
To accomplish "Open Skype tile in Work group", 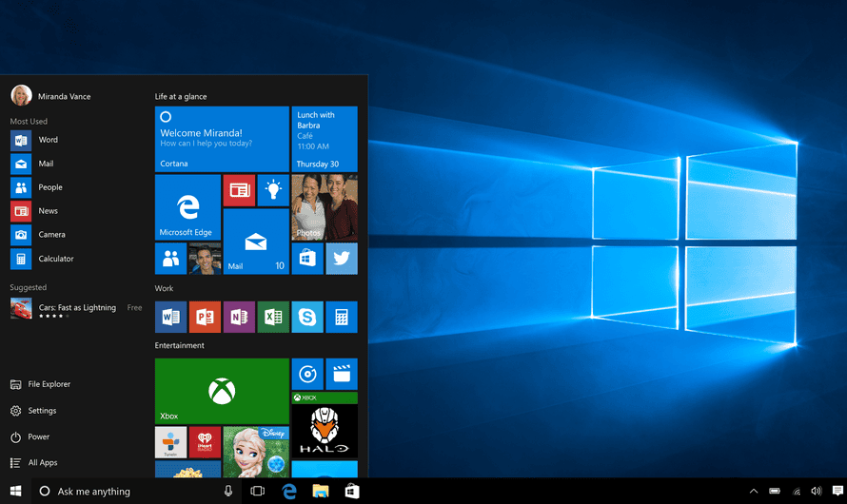I will click(x=307, y=317).
